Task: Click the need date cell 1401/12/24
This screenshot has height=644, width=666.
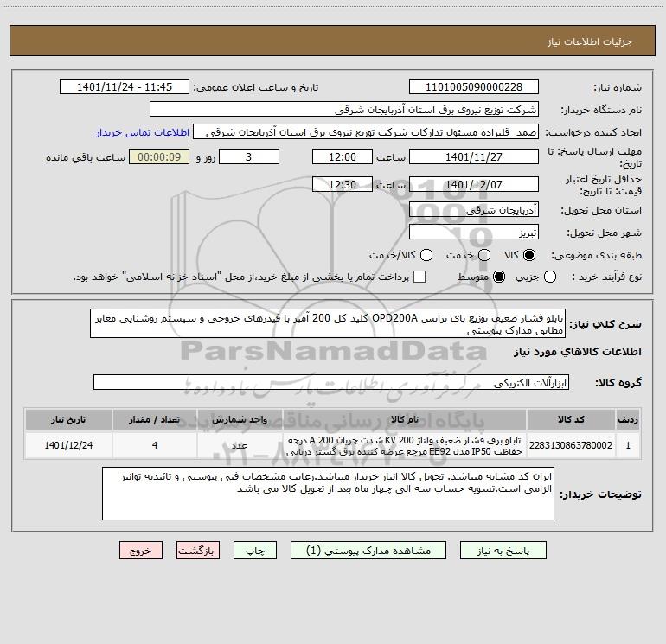Action: pyautogui.click(x=68, y=445)
